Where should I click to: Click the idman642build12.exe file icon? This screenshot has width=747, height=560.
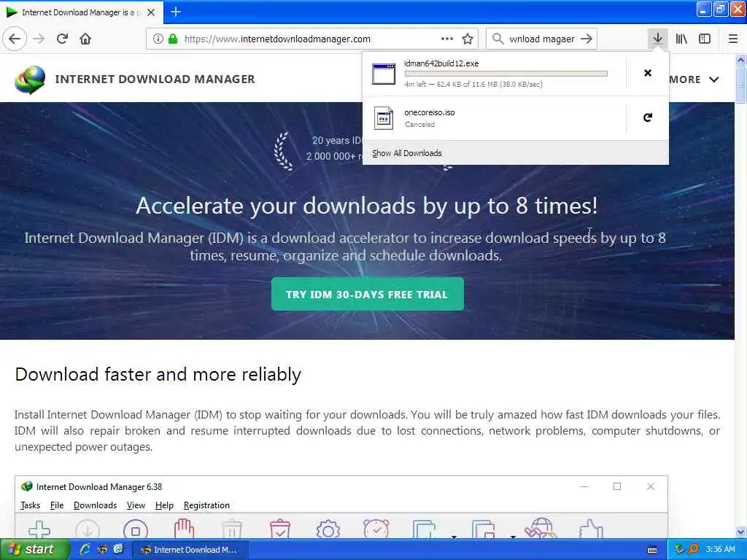point(384,74)
